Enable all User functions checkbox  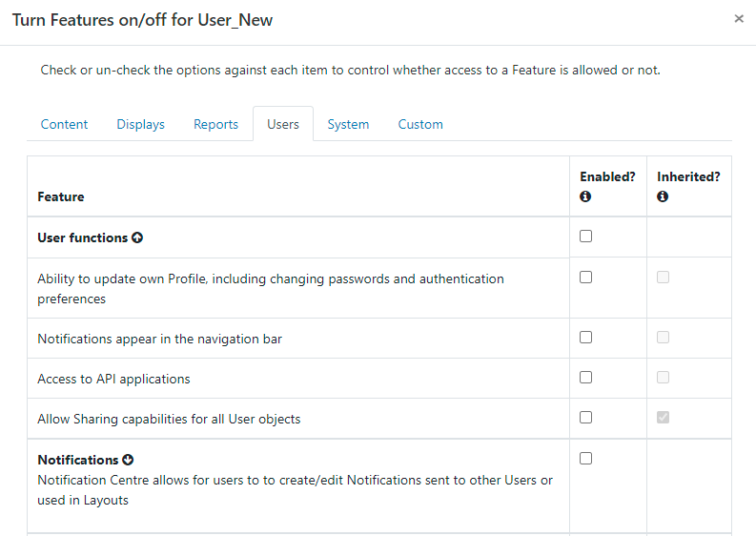click(x=585, y=236)
